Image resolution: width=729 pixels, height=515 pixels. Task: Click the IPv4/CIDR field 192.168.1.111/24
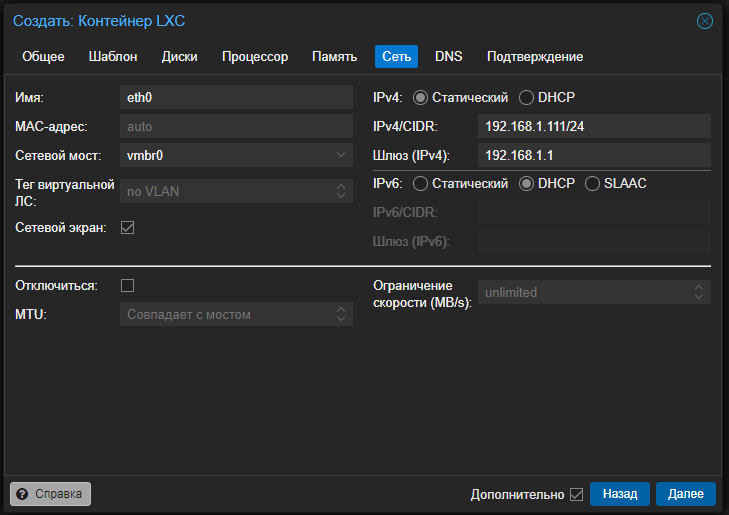(x=594, y=126)
